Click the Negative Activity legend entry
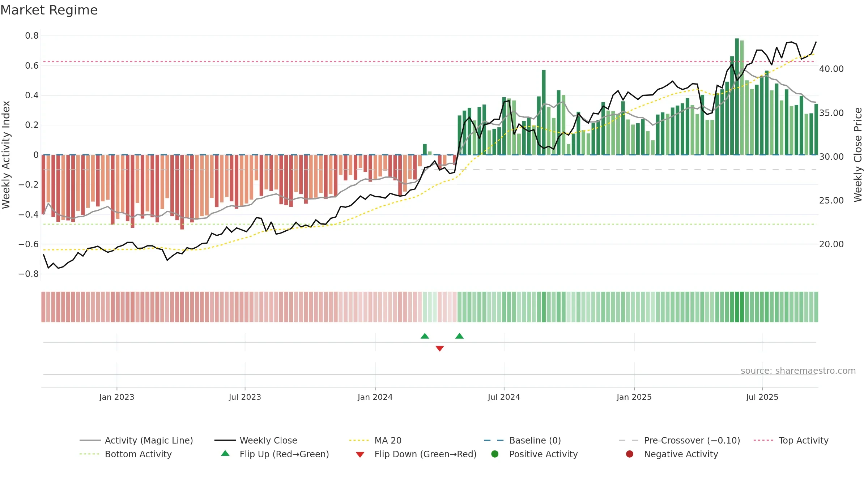This screenshot has height=488, width=868. pyautogui.click(x=672, y=454)
